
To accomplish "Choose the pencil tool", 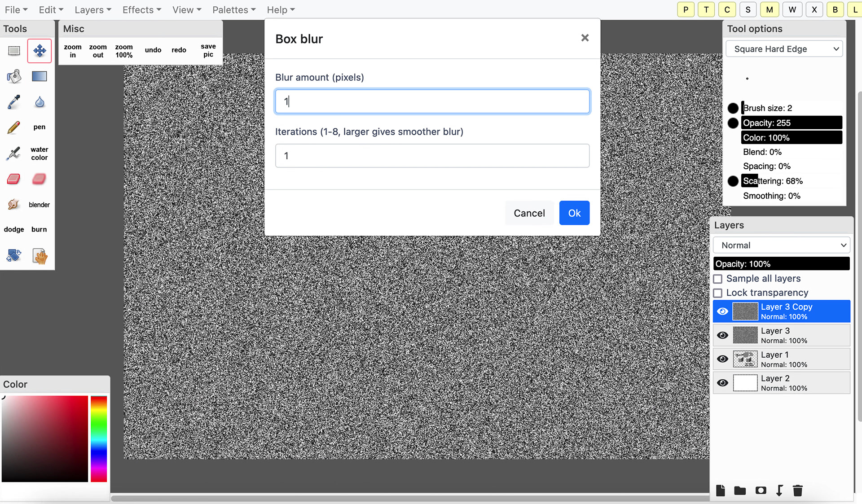I will pyautogui.click(x=14, y=127).
